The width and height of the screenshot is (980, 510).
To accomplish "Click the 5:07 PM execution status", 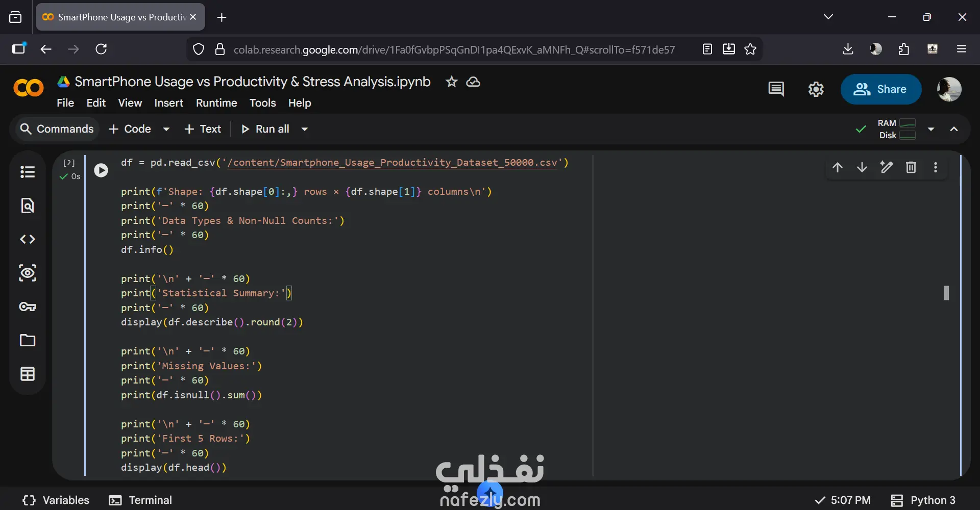I will (843, 500).
